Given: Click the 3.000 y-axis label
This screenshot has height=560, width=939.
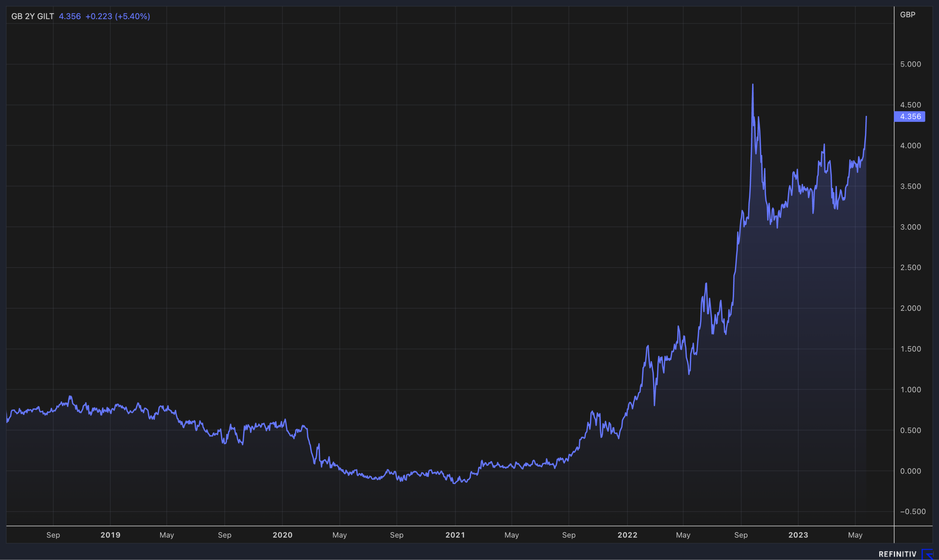Looking at the screenshot, I should [910, 227].
